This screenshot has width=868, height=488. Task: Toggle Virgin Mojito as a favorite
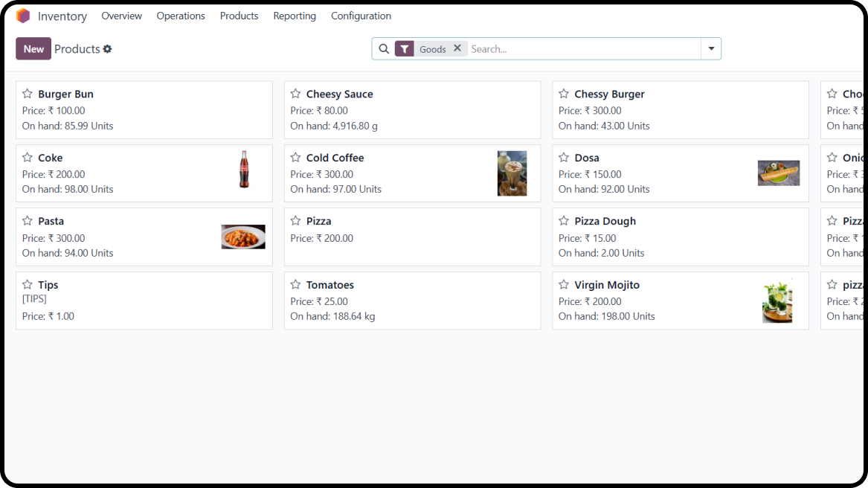(563, 284)
